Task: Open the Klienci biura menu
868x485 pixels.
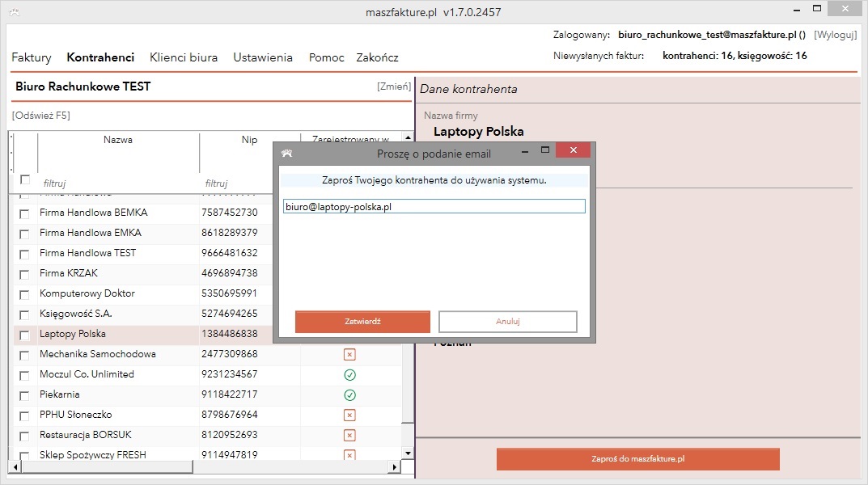Action: coord(184,57)
